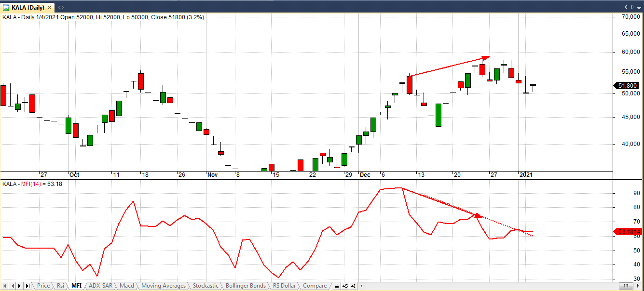Click the 45,000 price axis value
644x291 pixels.
pos(630,117)
